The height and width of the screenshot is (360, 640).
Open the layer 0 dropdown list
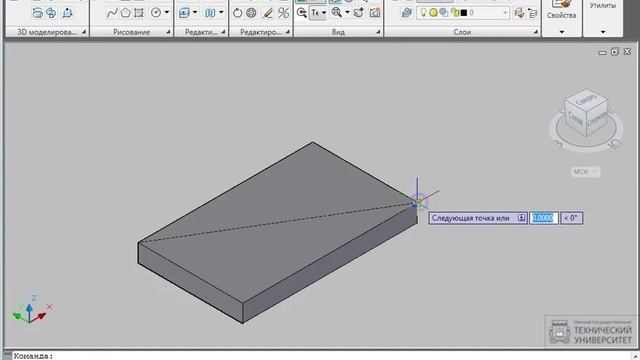505,13
